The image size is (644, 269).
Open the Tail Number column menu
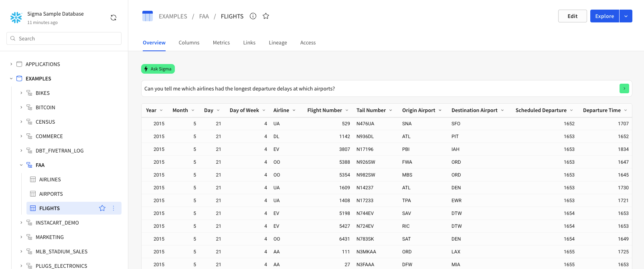(391, 110)
